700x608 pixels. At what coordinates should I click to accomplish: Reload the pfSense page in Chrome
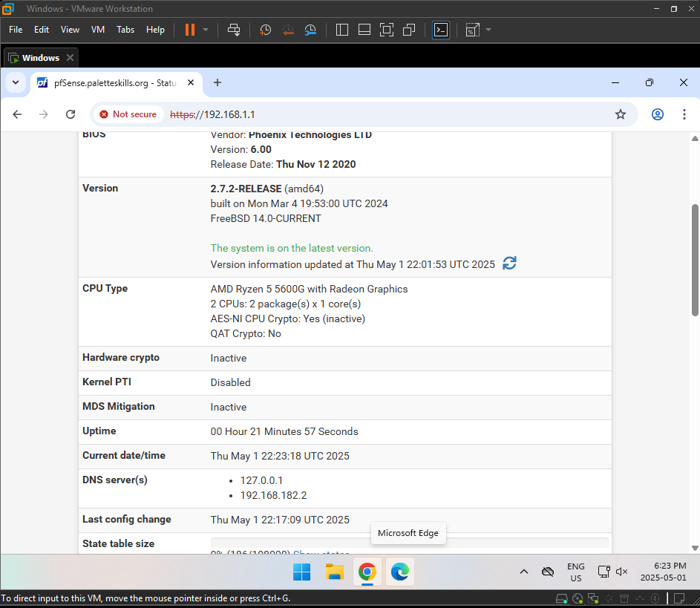(x=71, y=114)
